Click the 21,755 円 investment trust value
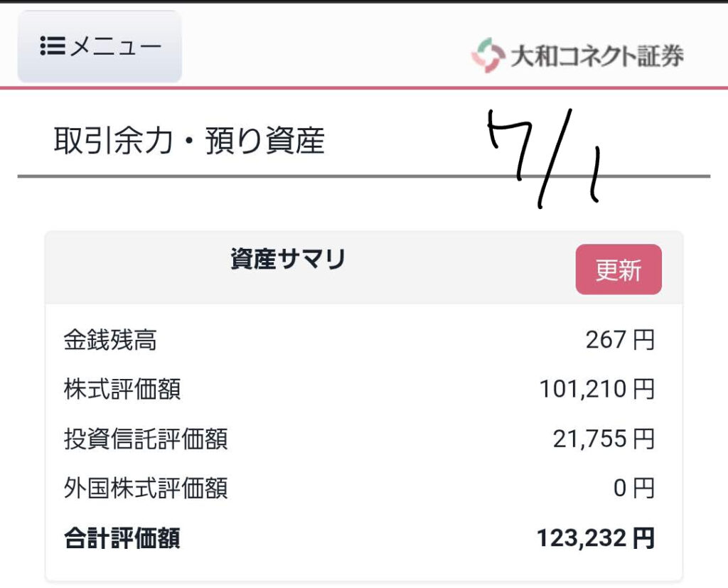The image size is (728, 588). coord(604,439)
